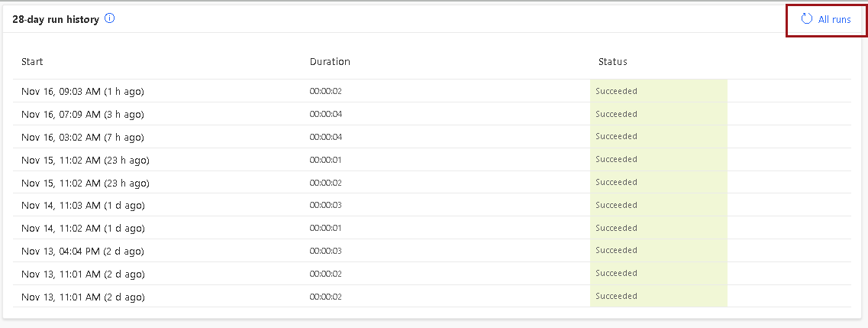Click the Status column header
The height and width of the screenshot is (328, 868).
pos(613,61)
